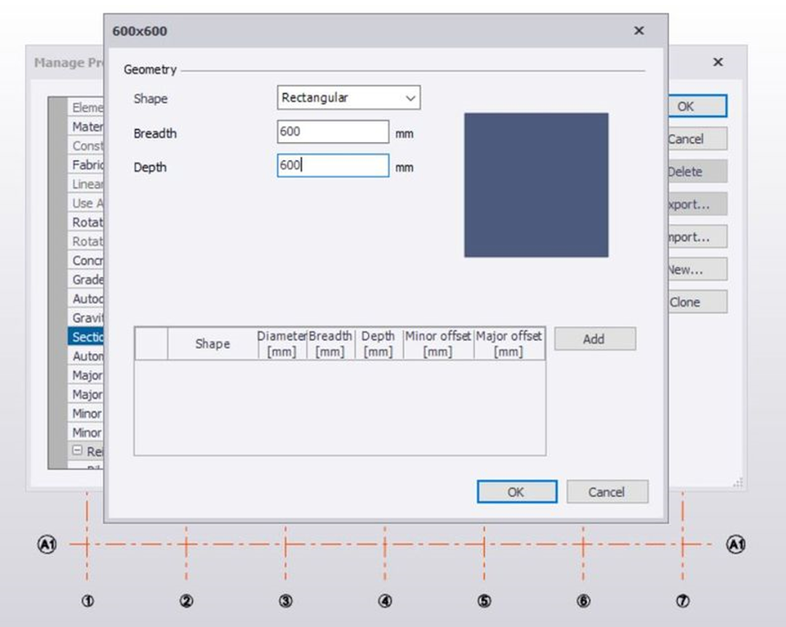Image resolution: width=786 pixels, height=627 pixels.
Task: Confirm the 600x600 dialog with OK
Action: tap(517, 492)
